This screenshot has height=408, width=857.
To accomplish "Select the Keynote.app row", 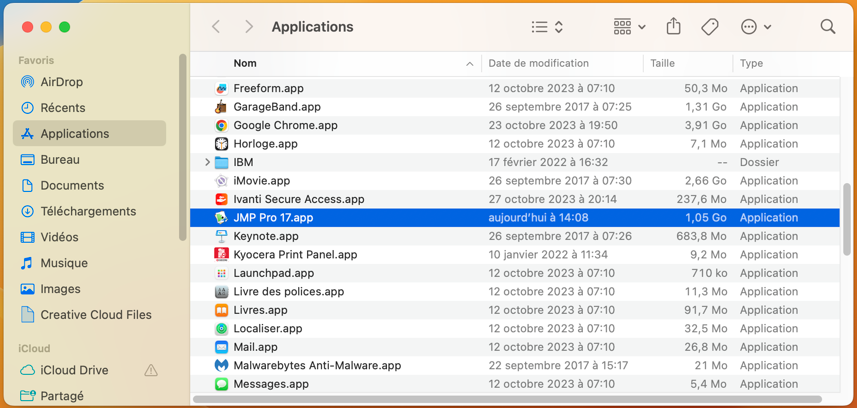I will click(x=266, y=236).
